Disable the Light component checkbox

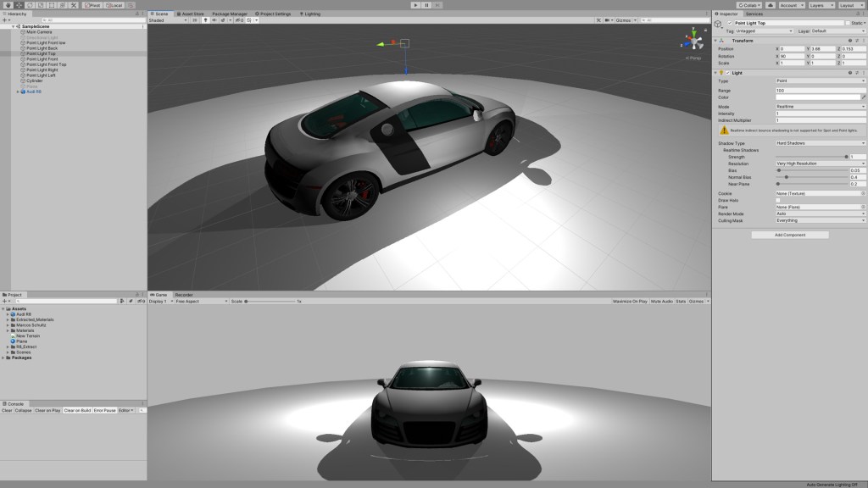pyautogui.click(x=729, y=73)
